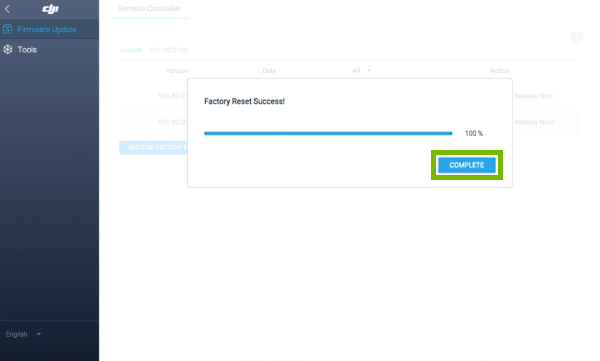The image size is (600, 361).
Task: Select the Tools icon in sidebar
Action: click(x=8, y=49)
